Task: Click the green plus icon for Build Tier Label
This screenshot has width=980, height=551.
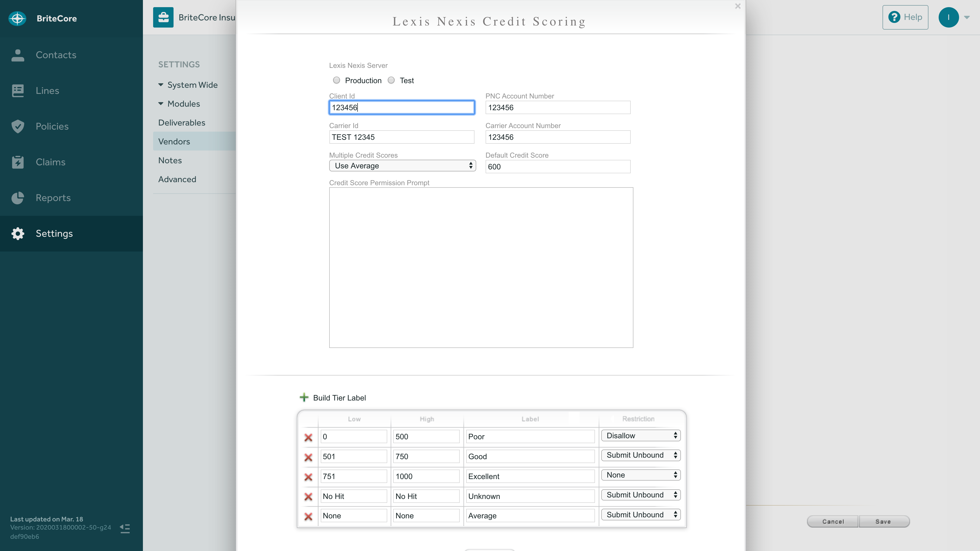Action: (x=304, y=397)
